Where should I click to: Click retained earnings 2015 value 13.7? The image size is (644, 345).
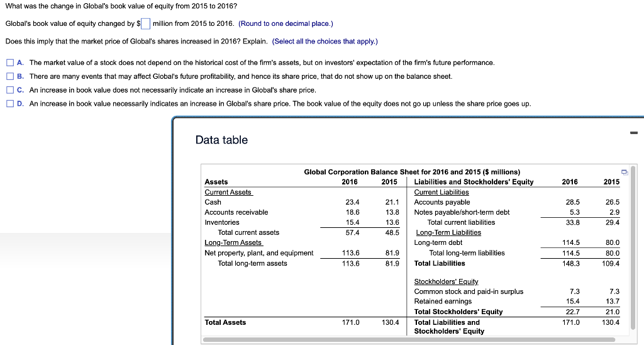[613, 302]
